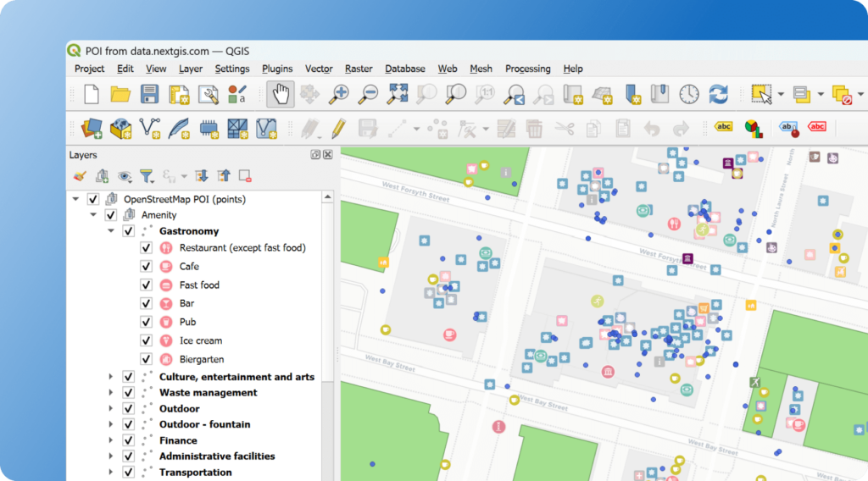Screen dimensions: 868x481
Task: Open the Vector menu
Action: click(319, 69)
